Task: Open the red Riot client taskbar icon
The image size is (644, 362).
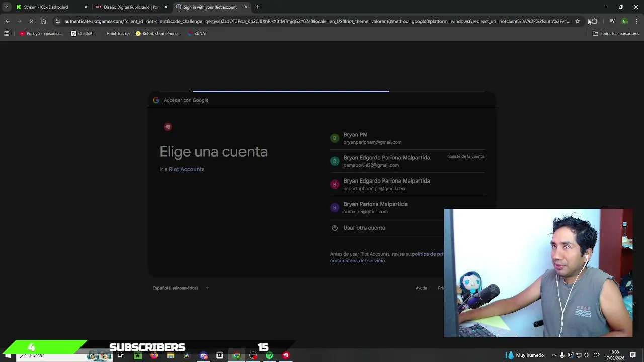Action: pyautogui.click(x=286, y=356)
